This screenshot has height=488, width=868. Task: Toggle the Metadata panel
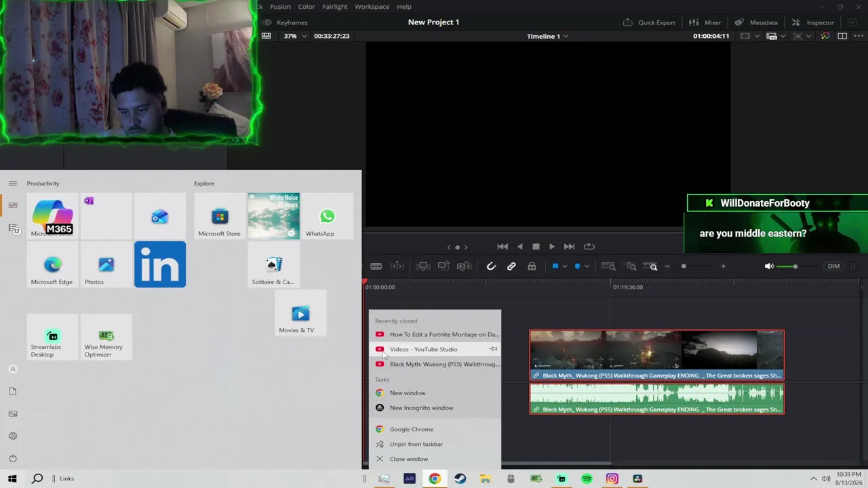click(756, 22)
